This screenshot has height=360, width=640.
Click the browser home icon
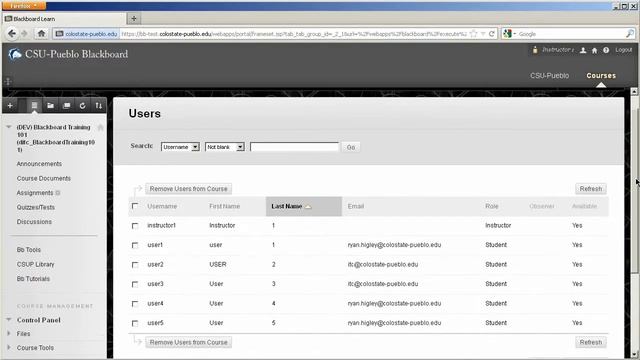[41, 34]
